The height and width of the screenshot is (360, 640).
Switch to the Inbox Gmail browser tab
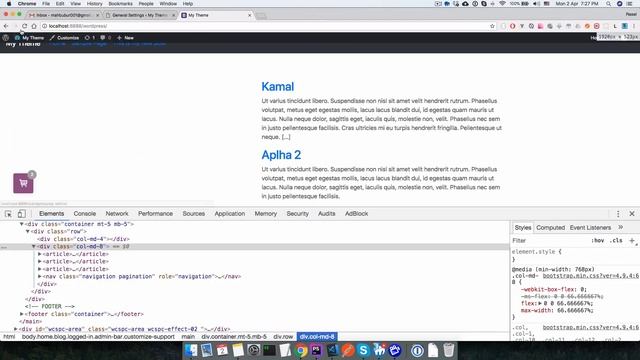[x=63, y=15]
